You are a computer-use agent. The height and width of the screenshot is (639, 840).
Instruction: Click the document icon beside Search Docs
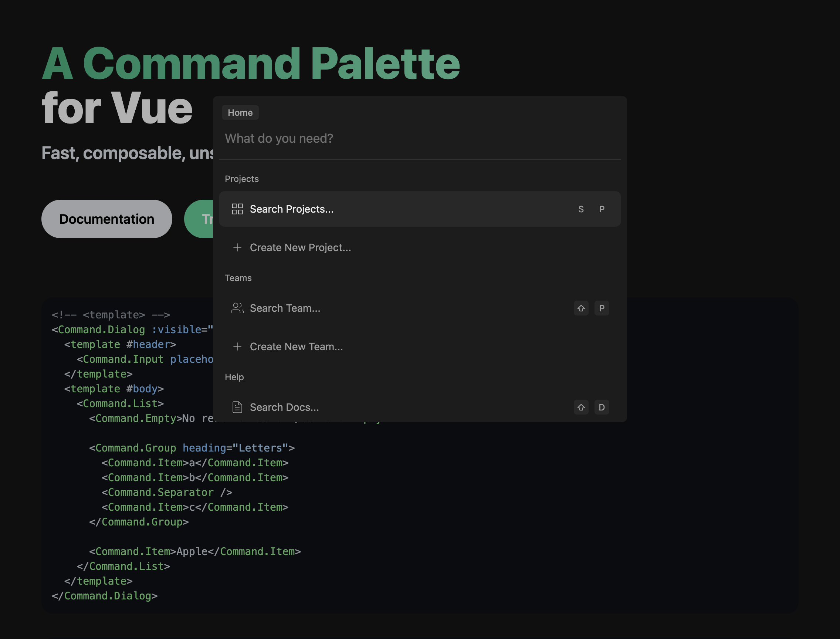tap(237, 407)
